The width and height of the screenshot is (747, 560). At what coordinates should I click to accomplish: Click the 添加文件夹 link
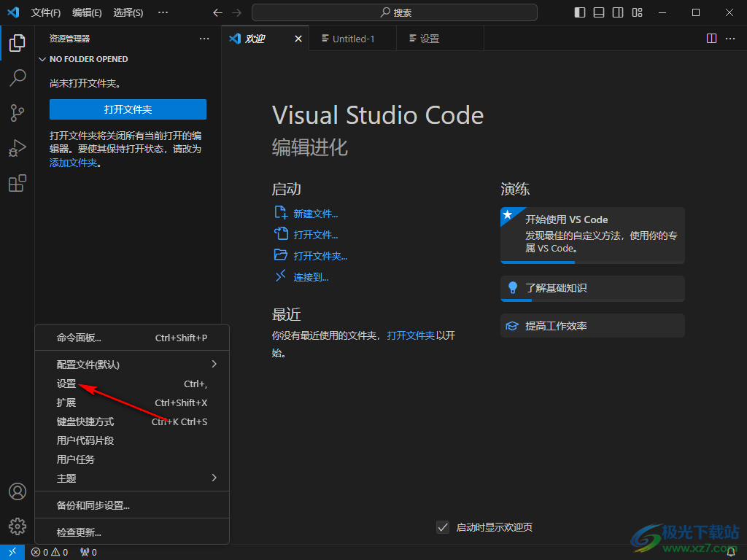[74, 163]
